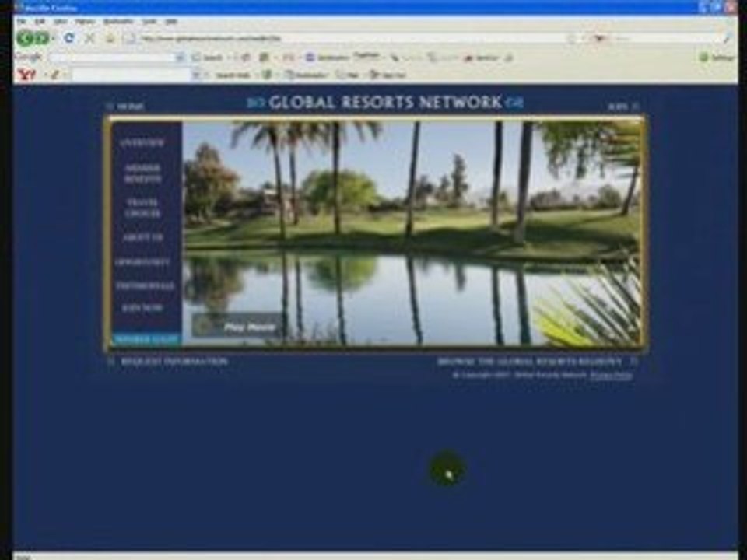Image resolution: width=747 pixels, height=560 pixels.
Task: Click the Stop loading X icon
Action: pos(89,38)
